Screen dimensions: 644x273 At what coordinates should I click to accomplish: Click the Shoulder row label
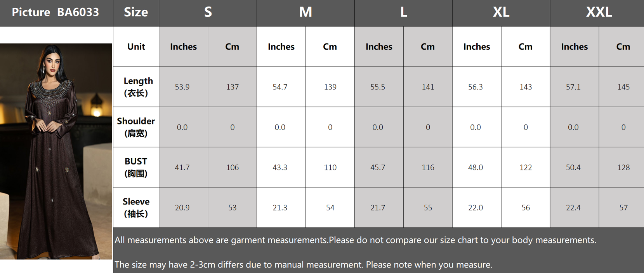pos(136,127)
